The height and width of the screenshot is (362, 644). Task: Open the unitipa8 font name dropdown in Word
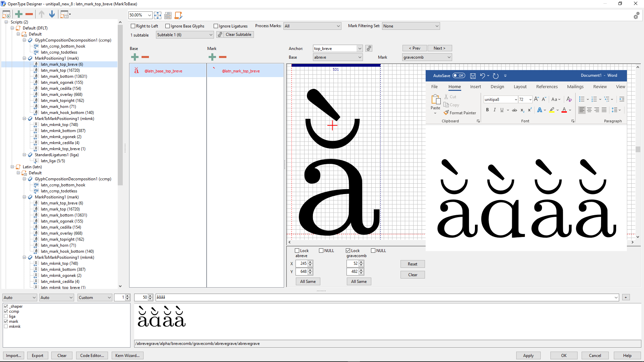[516, 99]
